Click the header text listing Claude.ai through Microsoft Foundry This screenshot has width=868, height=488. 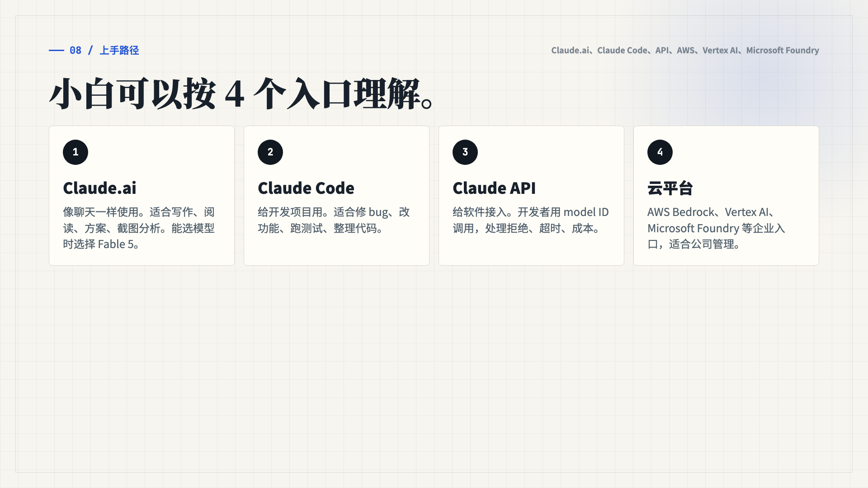tap(685, 50)
